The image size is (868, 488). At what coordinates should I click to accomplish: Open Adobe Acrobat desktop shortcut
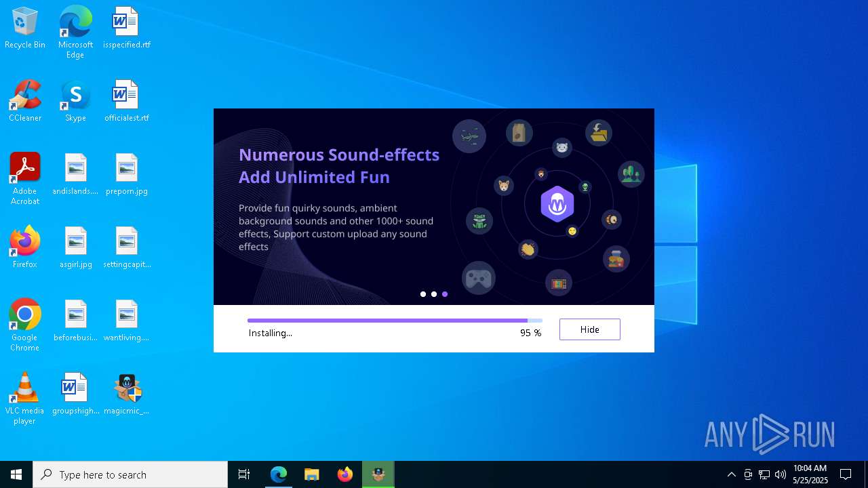point(25,179)
